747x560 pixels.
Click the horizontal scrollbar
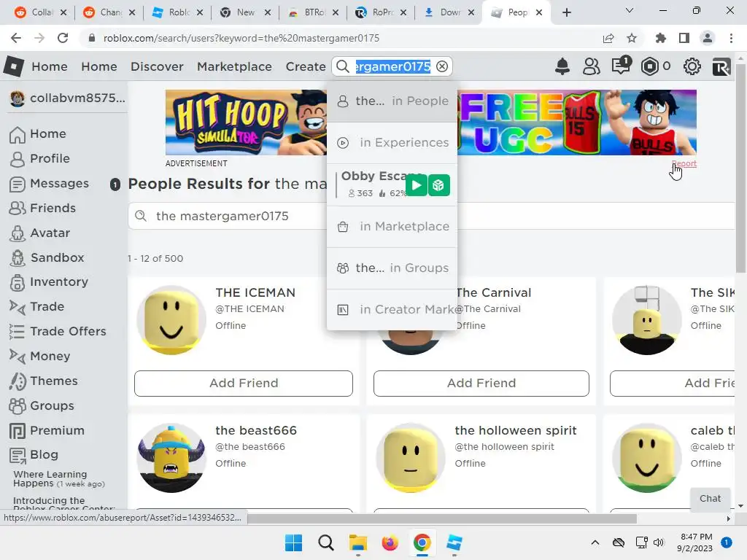[441, 518]
